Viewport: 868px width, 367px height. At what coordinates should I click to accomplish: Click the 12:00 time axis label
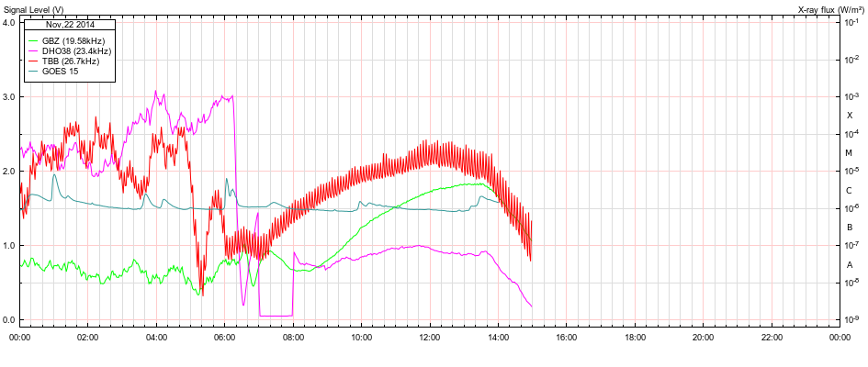[x=430, y=337]
